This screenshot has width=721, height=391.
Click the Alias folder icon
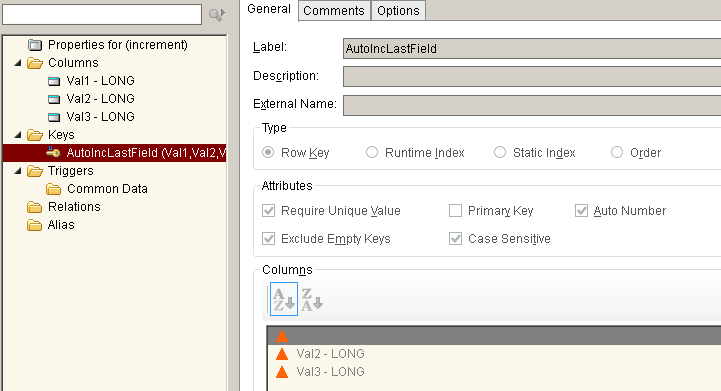point(34,225)
